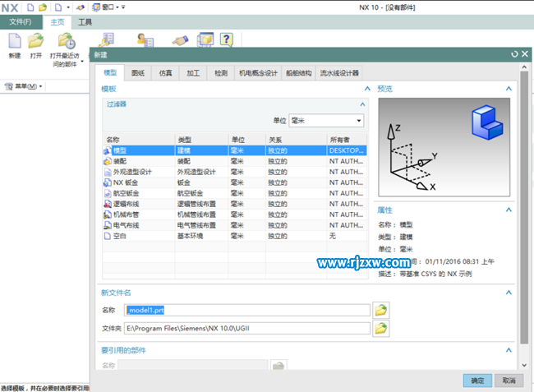Select the 航空钣金 template row
The width and height of the screenshot is (534, 392).
click(235, 193)
